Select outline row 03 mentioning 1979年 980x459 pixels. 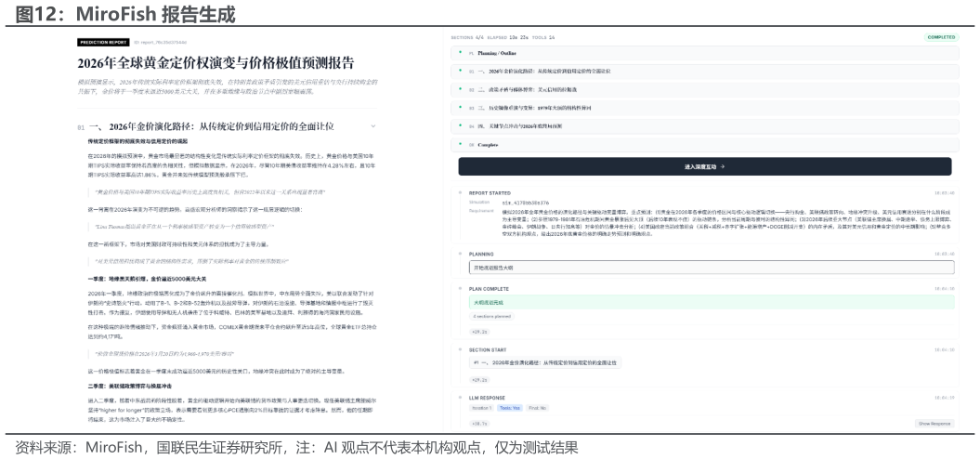coord(704,108)
